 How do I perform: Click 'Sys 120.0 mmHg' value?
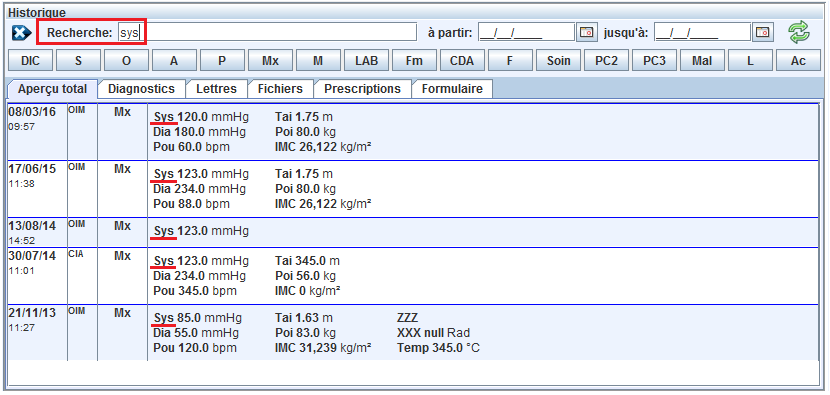tap(201, 117)
